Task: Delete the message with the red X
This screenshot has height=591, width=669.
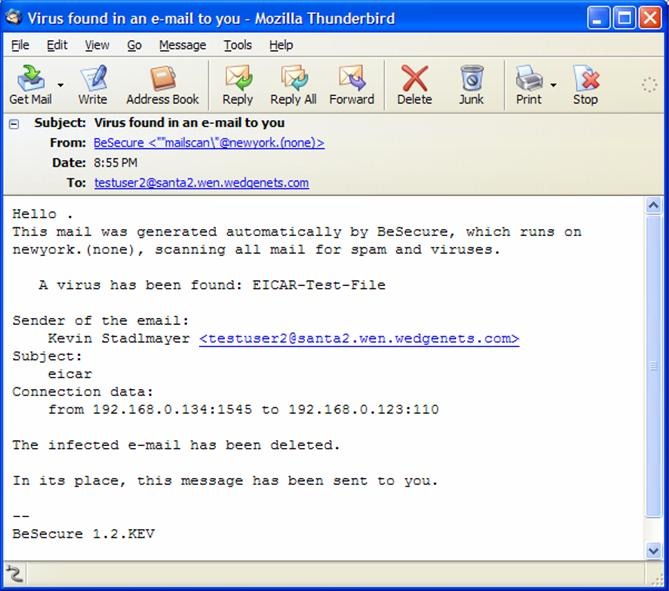Action: coord(414,85)
